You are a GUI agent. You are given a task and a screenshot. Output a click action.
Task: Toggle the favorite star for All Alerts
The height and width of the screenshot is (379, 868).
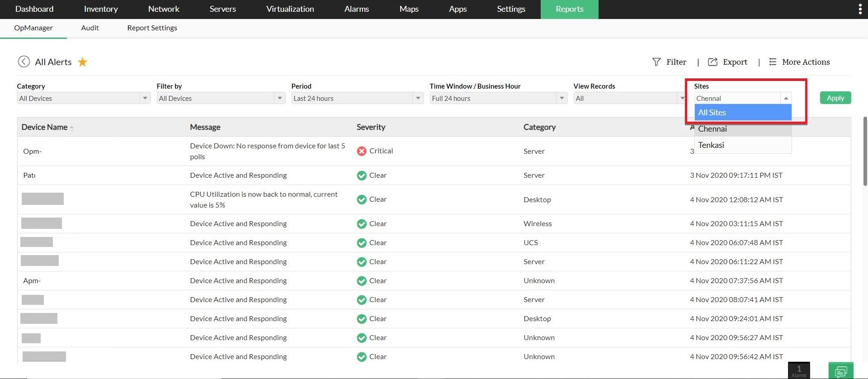(x=82, y=62)
